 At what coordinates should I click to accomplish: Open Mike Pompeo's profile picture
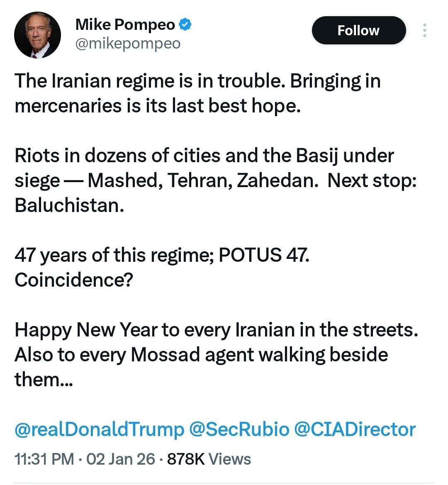pyautogui.click(x=38, y=35)
